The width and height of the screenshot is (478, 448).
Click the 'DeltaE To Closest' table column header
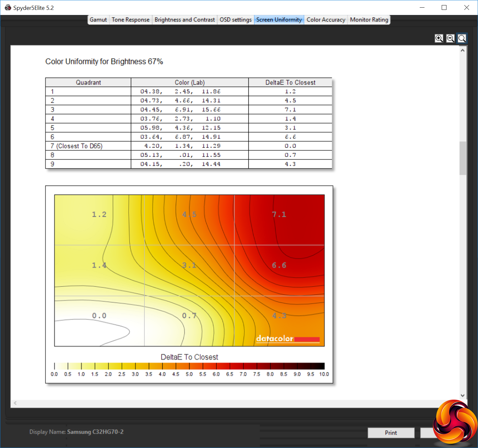point(290,82)
